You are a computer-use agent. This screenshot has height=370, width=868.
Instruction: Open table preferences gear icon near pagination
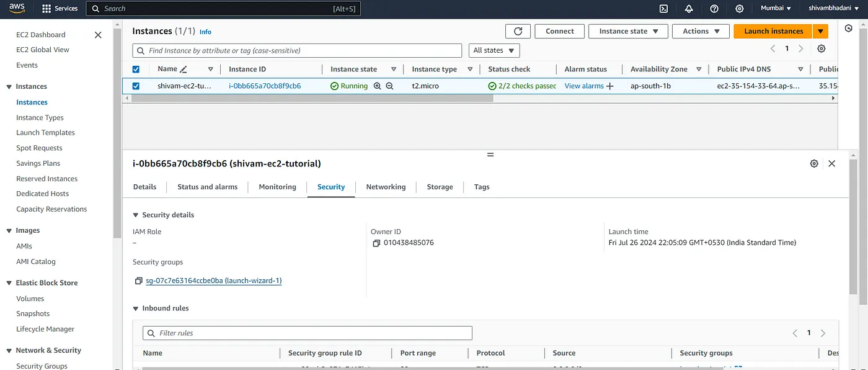[x=821, y=48]
